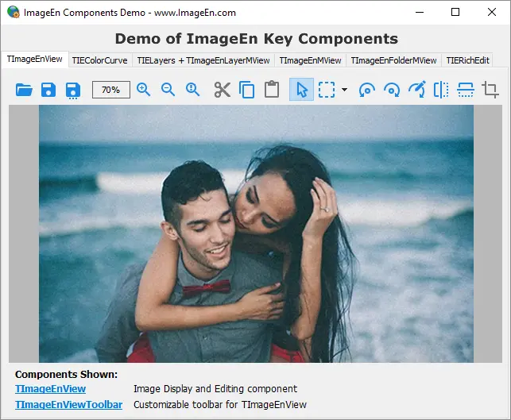Image resolution: width=511 pixels, height=420 pixels.
Task: Click the Save icon in toolbar
Action: coord(48,90)
